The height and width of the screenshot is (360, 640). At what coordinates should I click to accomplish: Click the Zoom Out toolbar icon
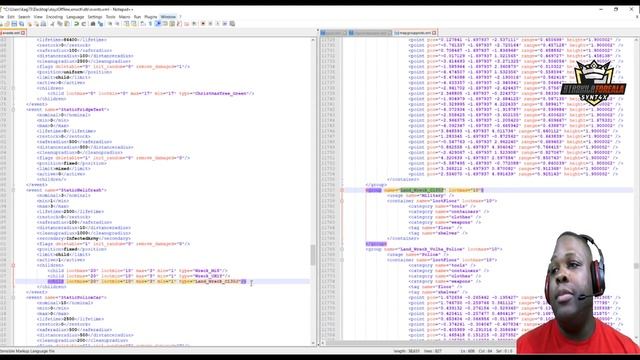coord(118,24)
